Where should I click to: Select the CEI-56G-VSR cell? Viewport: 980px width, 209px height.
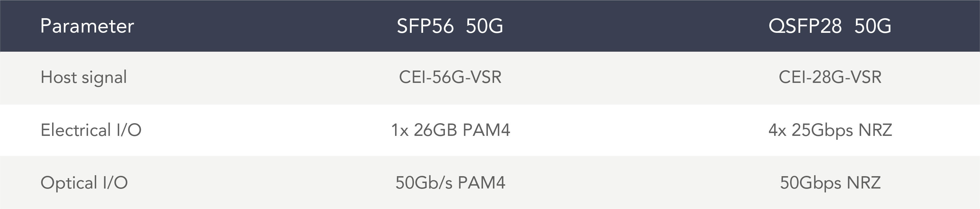[450, 77]
